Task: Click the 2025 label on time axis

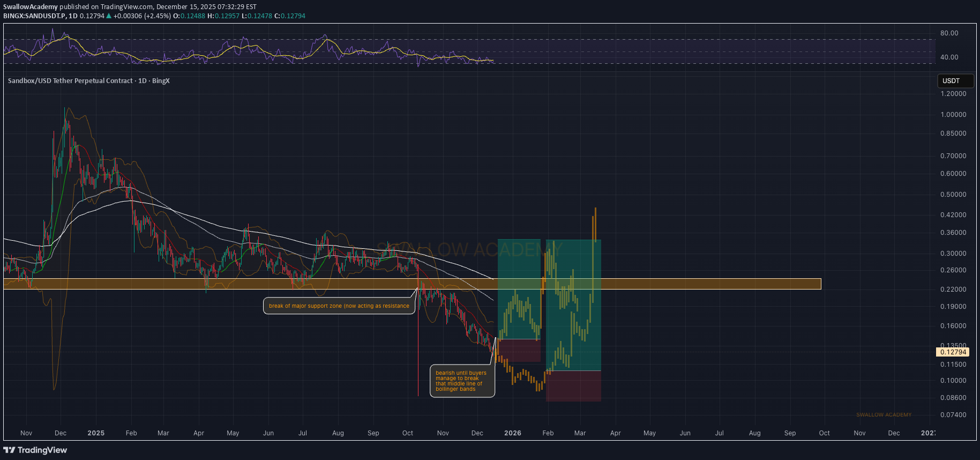Action: pyautogui.click(x=96, y=433)
